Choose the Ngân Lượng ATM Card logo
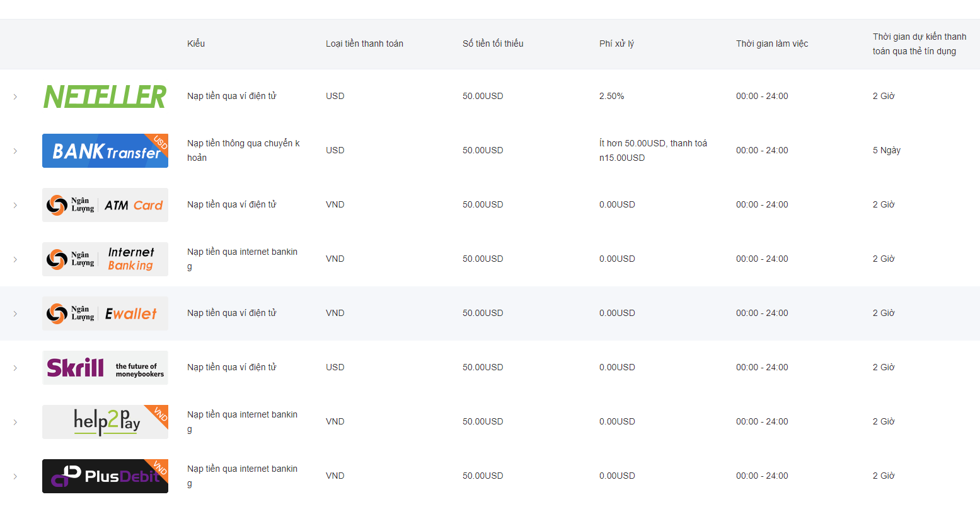 click(x=105, y=205)
